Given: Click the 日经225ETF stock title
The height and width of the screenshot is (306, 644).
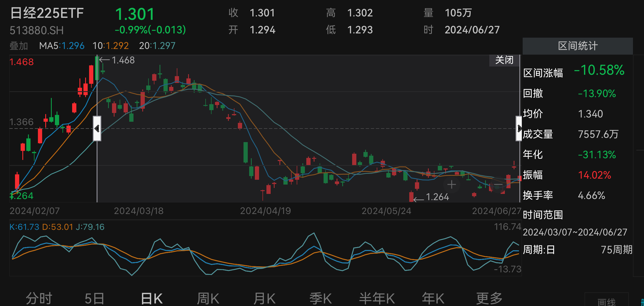Looking at the screenshot, I should [47, 13].
